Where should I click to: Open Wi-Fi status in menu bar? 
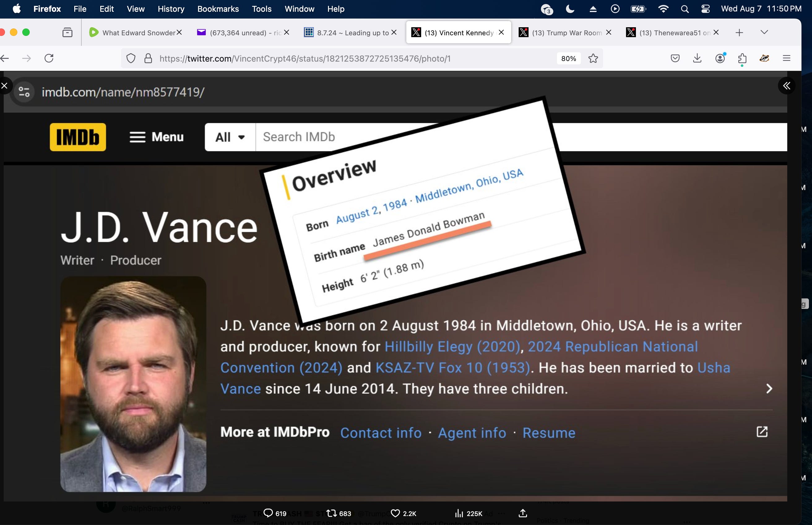(x=663, y=9)
